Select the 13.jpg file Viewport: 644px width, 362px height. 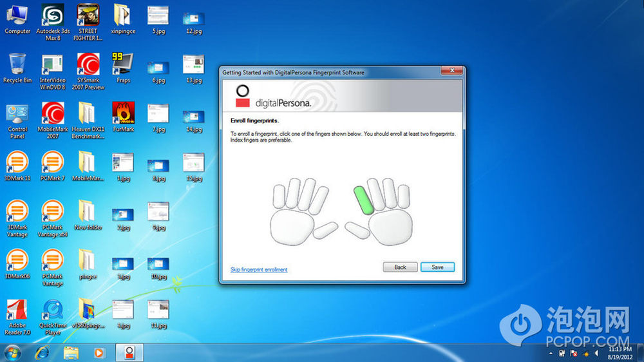[x=194, y=70]
